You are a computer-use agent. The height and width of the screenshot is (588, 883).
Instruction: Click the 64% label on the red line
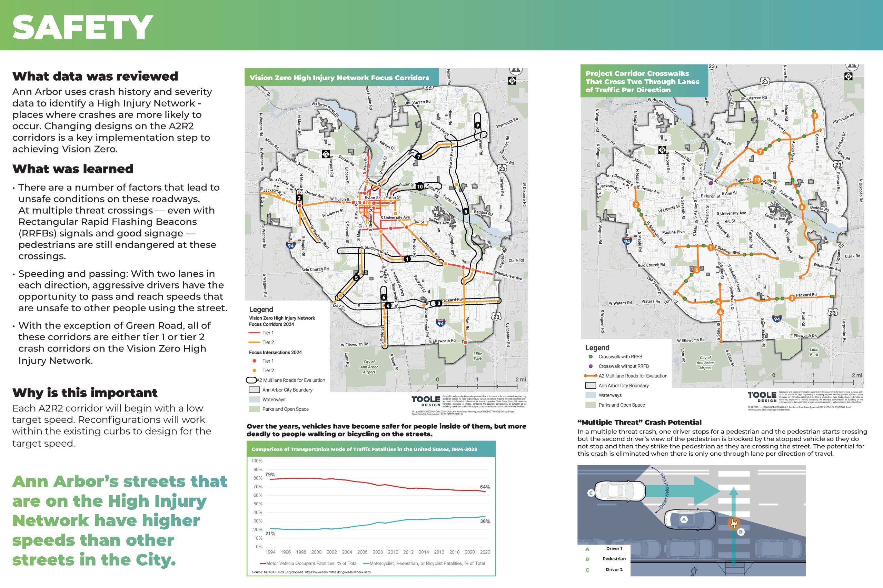point(485,487)
